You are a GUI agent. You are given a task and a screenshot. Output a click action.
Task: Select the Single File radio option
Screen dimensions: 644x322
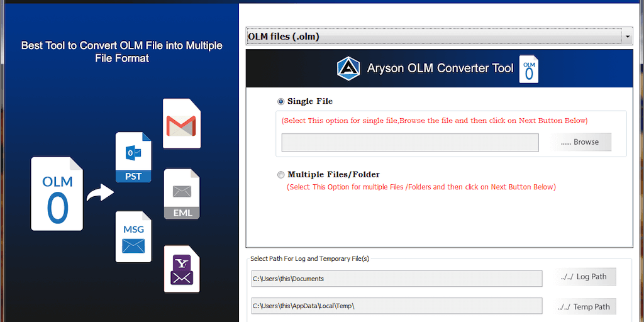point(281,101)
